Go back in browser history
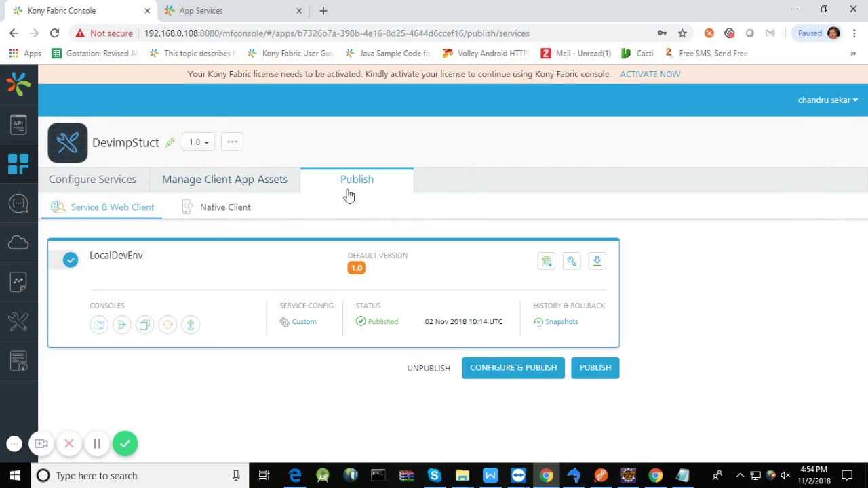This screenshot has height=488, width=868. pos(14,33)
